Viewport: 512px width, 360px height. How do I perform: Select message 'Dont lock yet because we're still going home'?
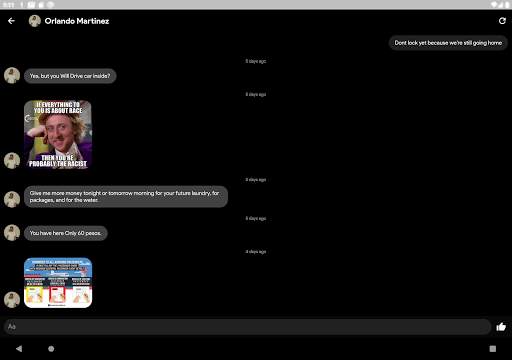[448, 43]
